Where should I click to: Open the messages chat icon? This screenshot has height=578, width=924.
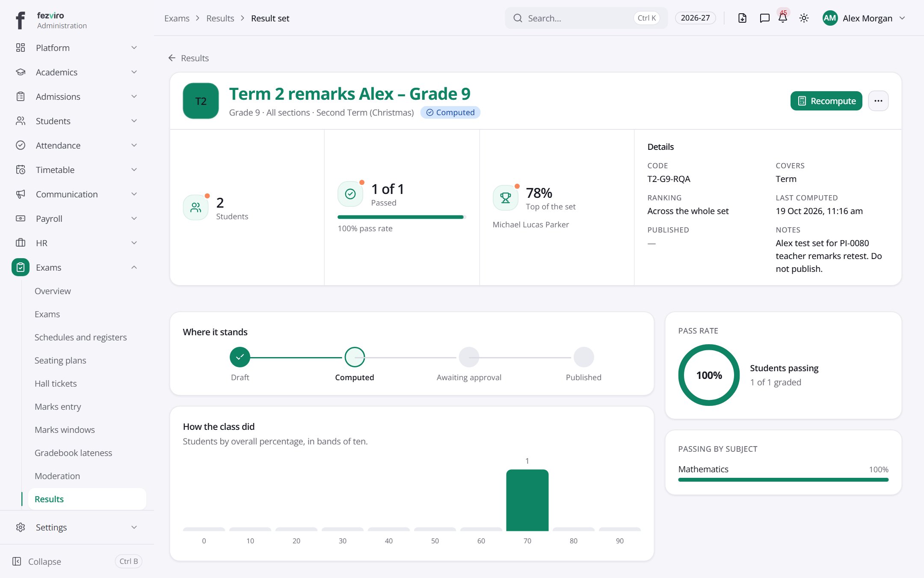point(764,18)
